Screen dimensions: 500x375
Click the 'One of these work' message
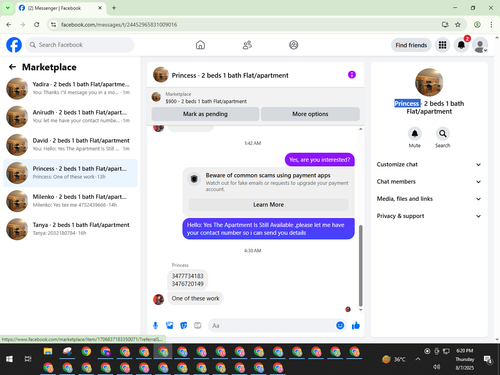(x=195, y=298)
